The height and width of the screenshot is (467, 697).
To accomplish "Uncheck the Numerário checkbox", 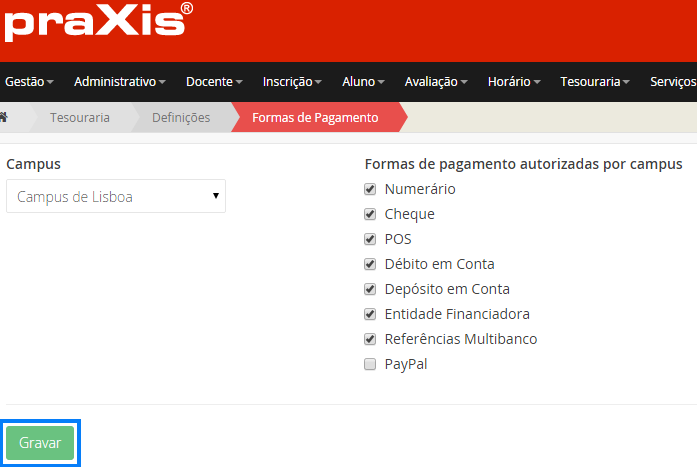I will click(x=370, y=189).
